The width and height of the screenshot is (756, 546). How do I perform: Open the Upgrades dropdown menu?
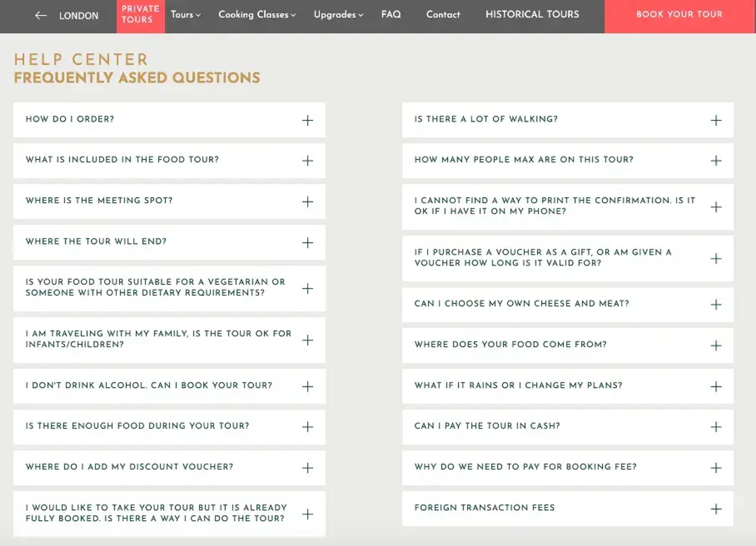(x=338, y=15)
